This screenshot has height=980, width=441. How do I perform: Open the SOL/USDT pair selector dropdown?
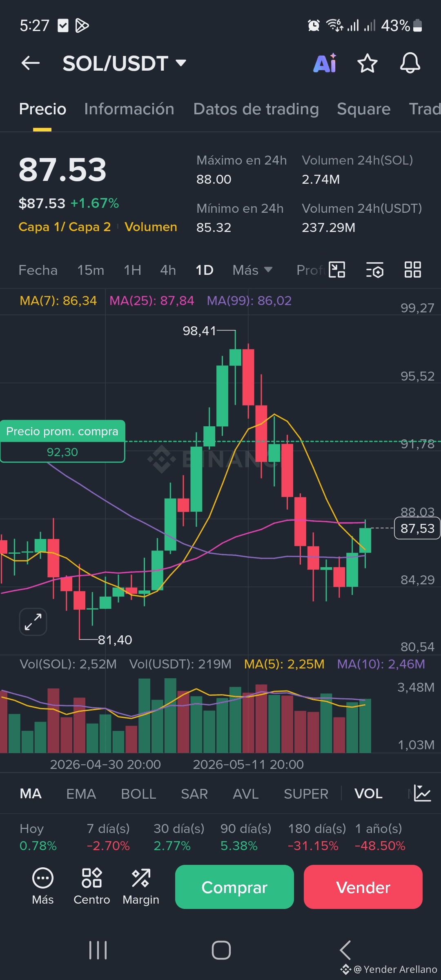125,64
